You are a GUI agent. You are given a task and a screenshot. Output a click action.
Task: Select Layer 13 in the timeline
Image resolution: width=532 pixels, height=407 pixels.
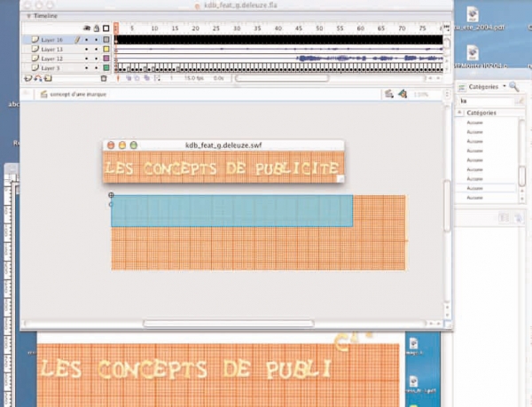52,49
